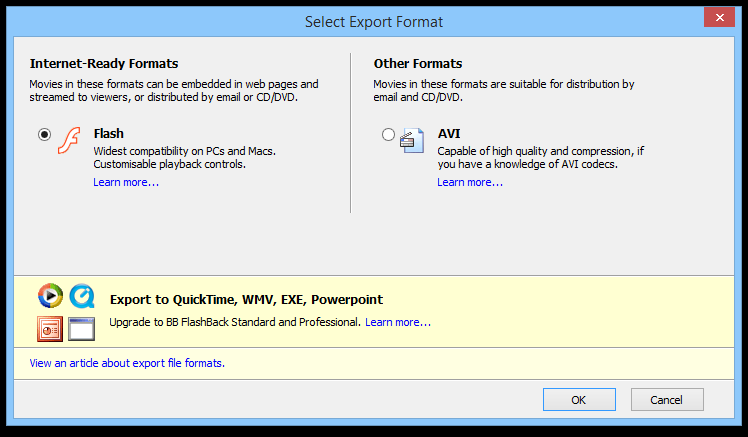The width and height of the screenshot is (748, 437).
Task: View an article about export file formats
Action: click(x=127, y=363)
